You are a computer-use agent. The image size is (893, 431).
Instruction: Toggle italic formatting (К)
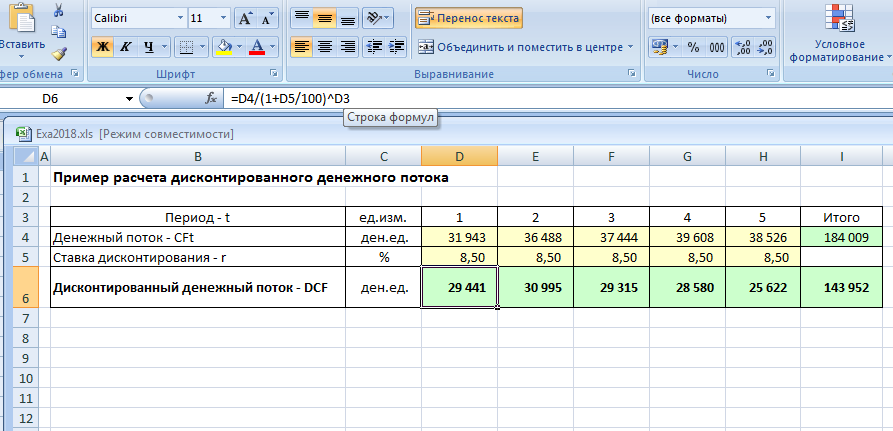click(x=126, y=47)
